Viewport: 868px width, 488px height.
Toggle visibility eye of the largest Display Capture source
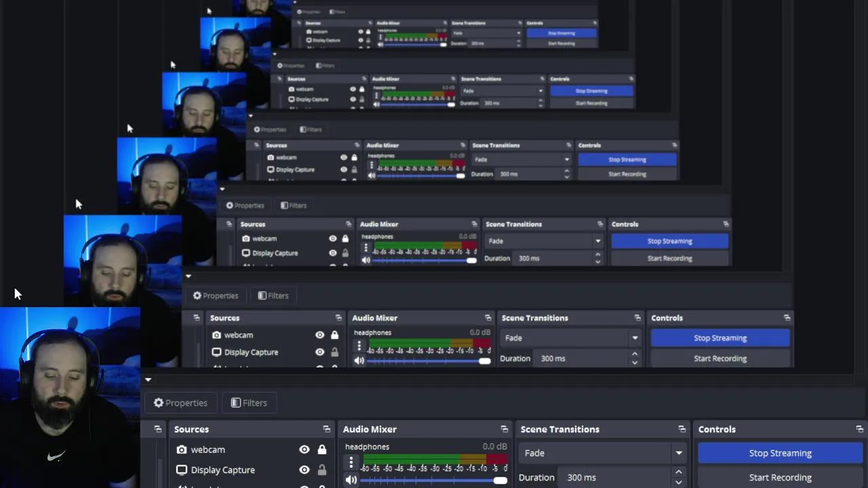[x=304, y=470]
